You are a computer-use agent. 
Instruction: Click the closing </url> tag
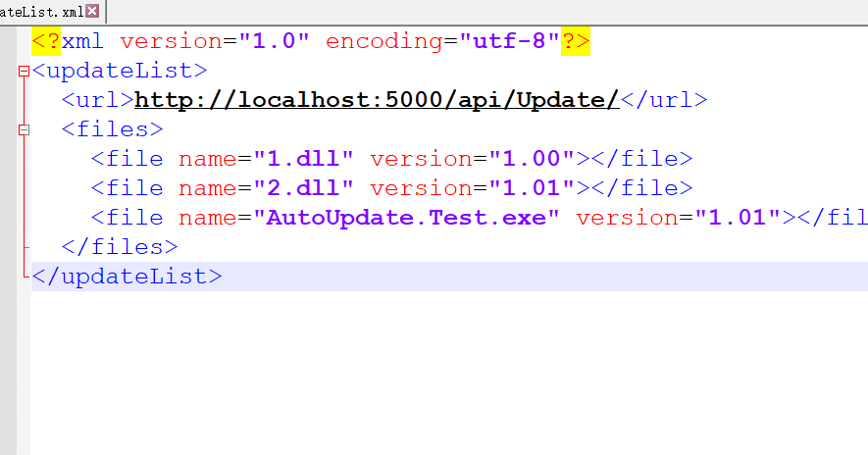click(x=663, y=100)
